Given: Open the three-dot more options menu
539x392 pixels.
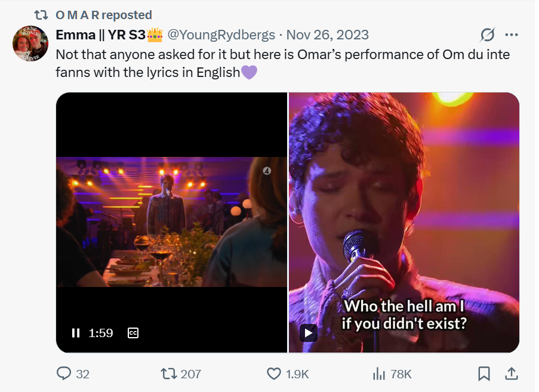Looking at the screenshot, I should point(512,35).
